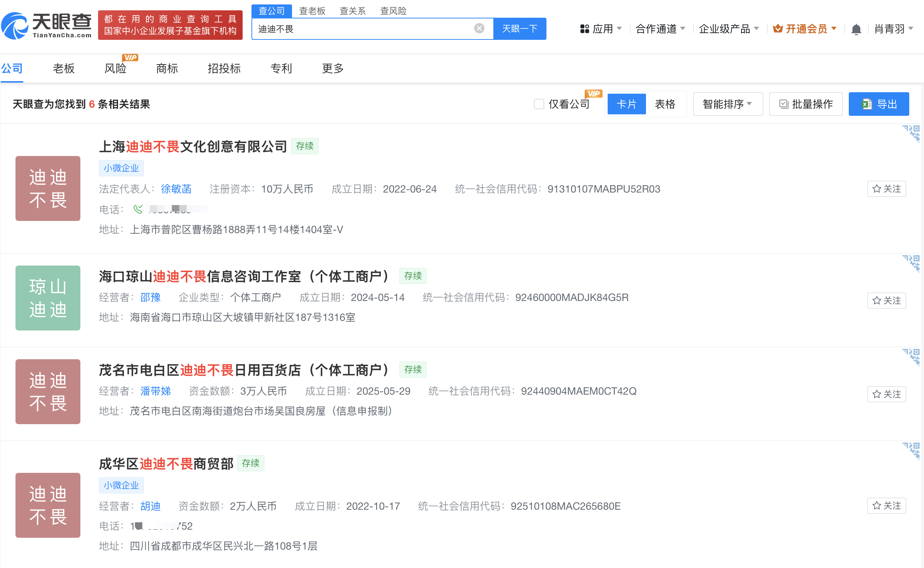This screenshot has width=924, height=568.
Task: Expand the 智能排序 dropdown
Action: click(727, 104)
